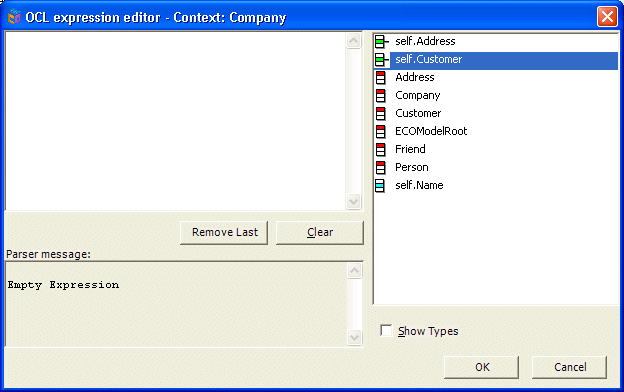Click the green association icon beside self.Address
The height and width of the screenshot is (392, 624).
pos(381,41)
